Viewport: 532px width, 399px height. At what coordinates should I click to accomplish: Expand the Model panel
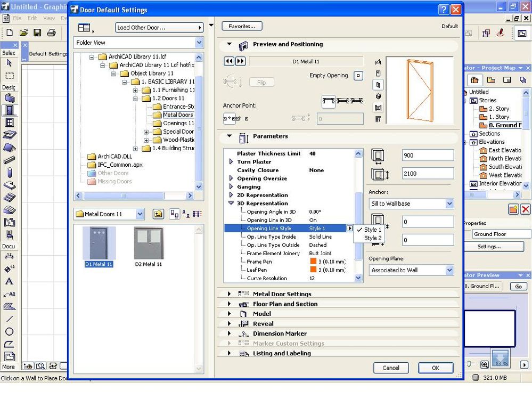230,313
